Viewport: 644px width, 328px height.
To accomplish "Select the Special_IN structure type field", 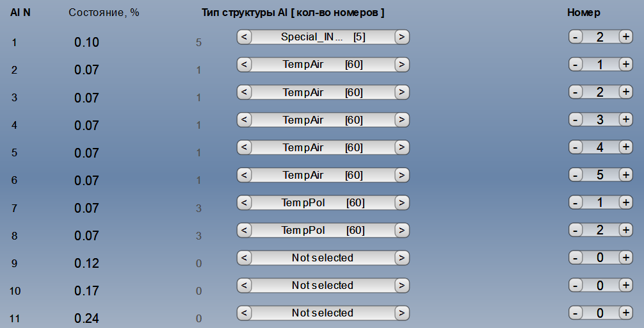I will (x=323, y=37).
